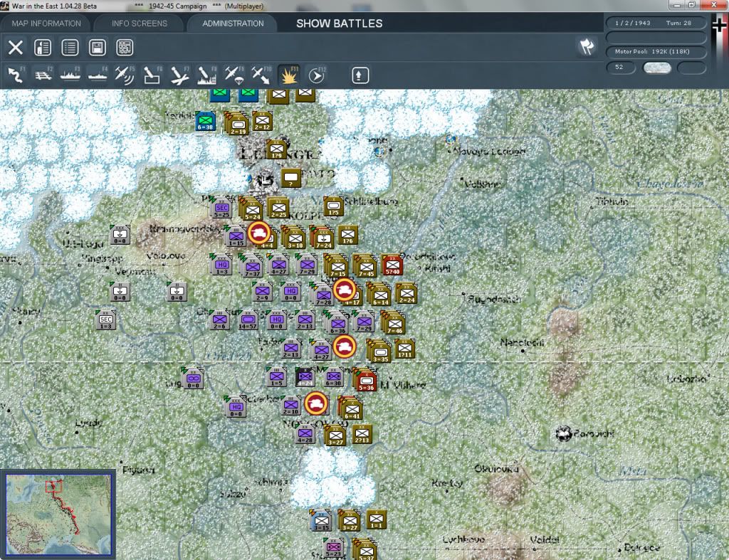Switch to the INFO SCREENS tab
Image resolution: width=729 pixels, height=560 pixels.
click(x=139, y=23)
